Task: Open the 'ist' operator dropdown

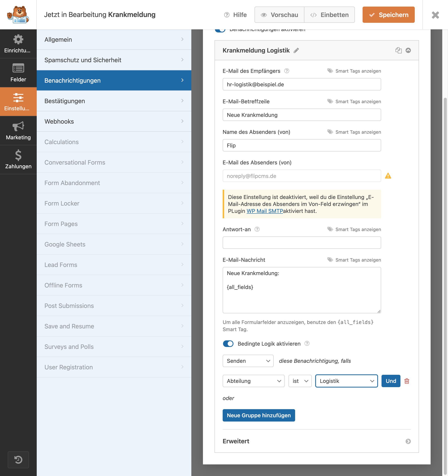Action: tap(300, 381)
